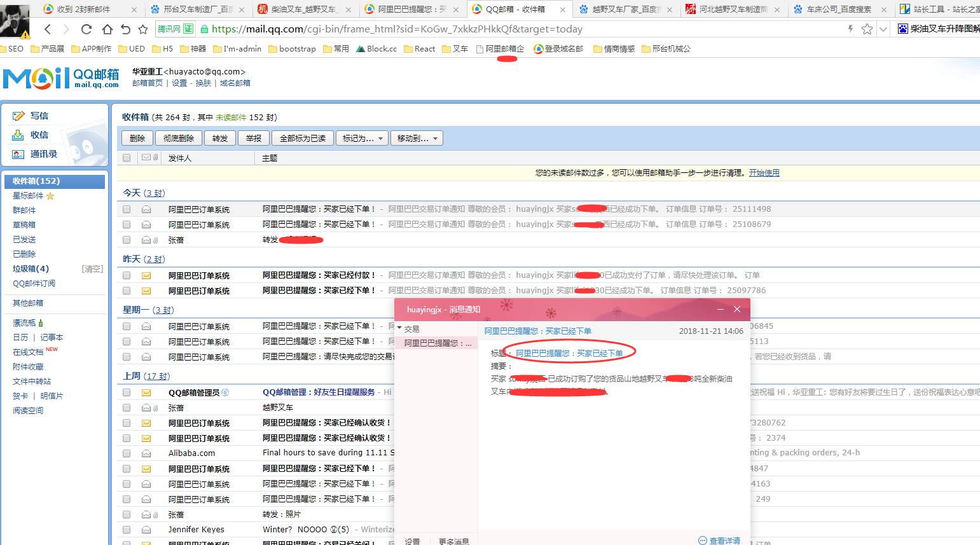Click the QQ Mail logo
Image resolution: width=980 pixels, height=545 pixels.
pyautogui.click(x=61, y=78)
